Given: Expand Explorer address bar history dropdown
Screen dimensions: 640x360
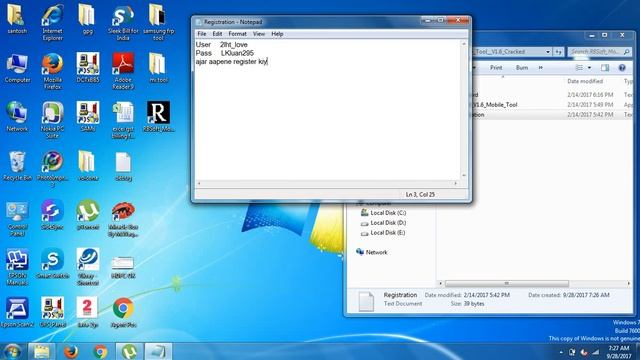Looking at the screenshot, I should point(548,52).
